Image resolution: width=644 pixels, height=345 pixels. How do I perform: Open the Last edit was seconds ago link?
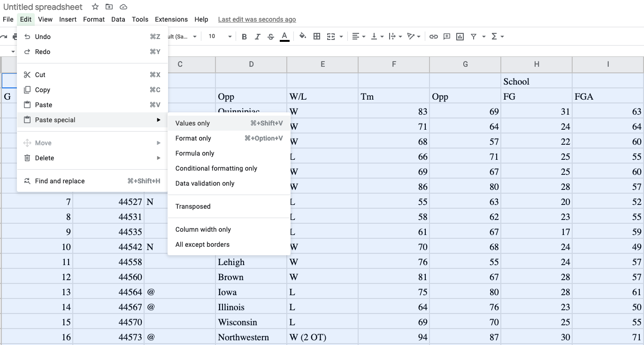(257, 19)
